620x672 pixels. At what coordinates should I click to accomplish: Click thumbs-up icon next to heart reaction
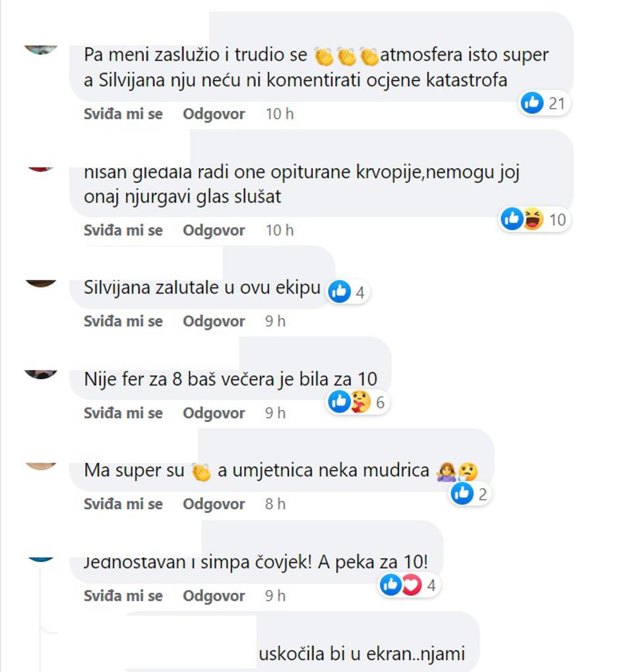tap(390, 585)
